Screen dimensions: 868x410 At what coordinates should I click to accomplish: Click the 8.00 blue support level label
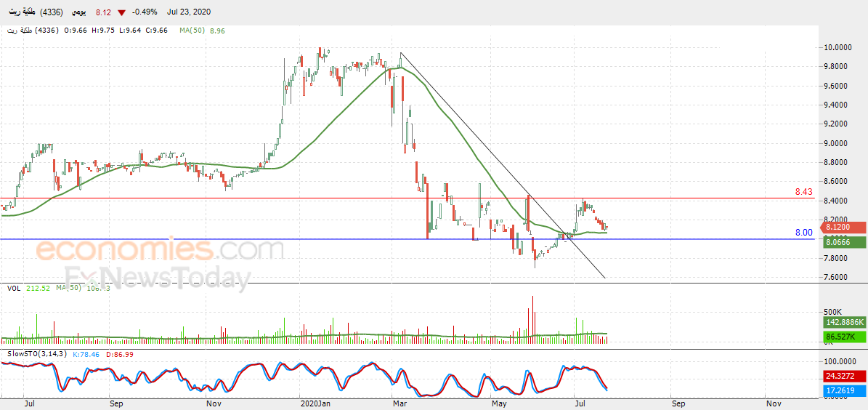tap(804, 233)
